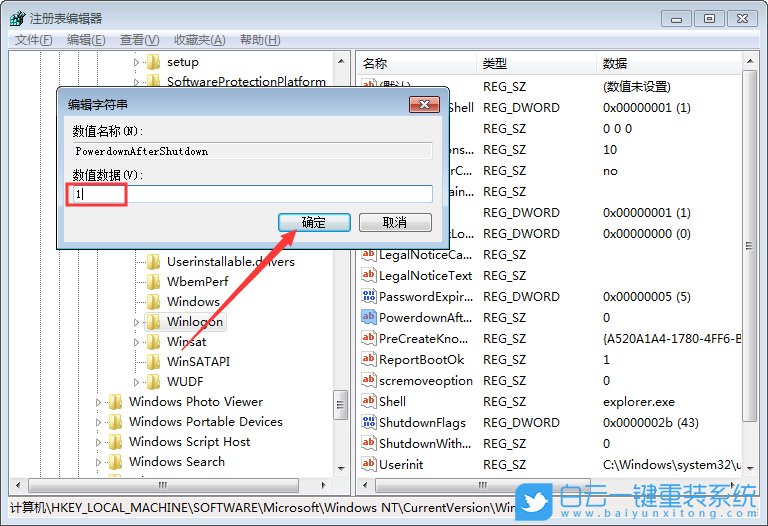This screenshot has width=768, height=526.
Task: Click the Shell string value icon
Action: (368, 402)
